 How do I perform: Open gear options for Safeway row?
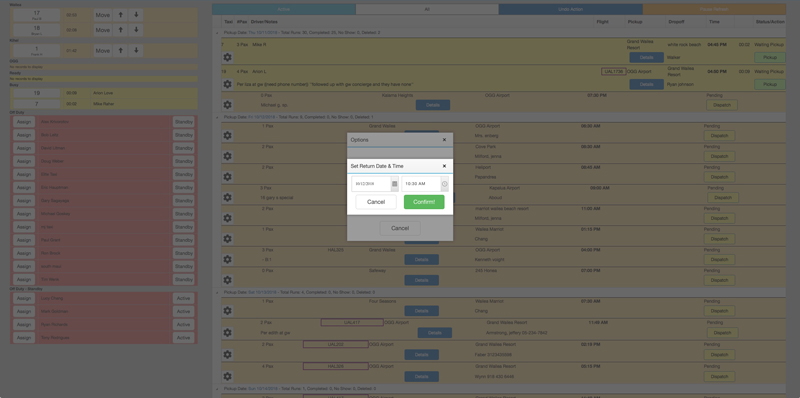tap(228, 280)
